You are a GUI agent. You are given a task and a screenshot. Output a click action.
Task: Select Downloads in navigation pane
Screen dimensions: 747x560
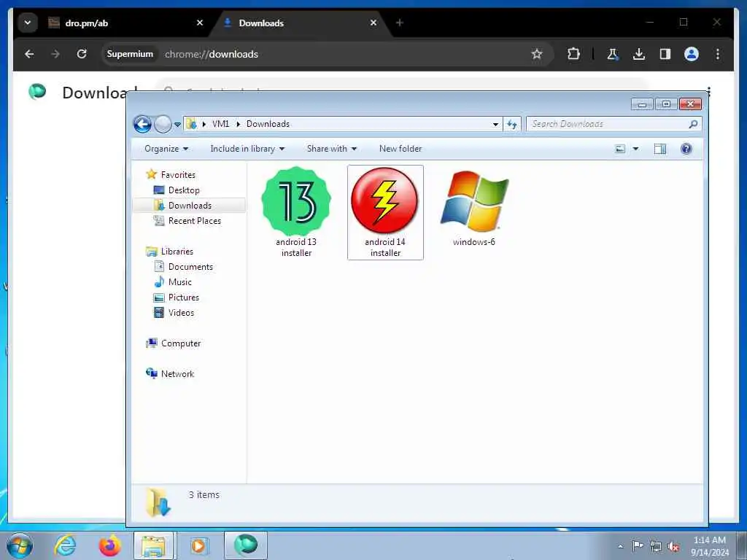pyautogui.click(x=190, y=205)
